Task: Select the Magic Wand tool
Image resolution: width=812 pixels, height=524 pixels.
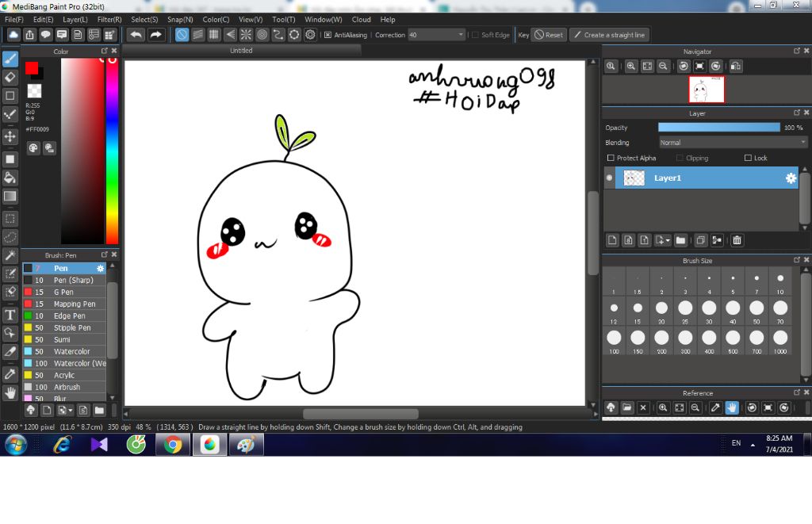Action: click(x=10, y=255)
